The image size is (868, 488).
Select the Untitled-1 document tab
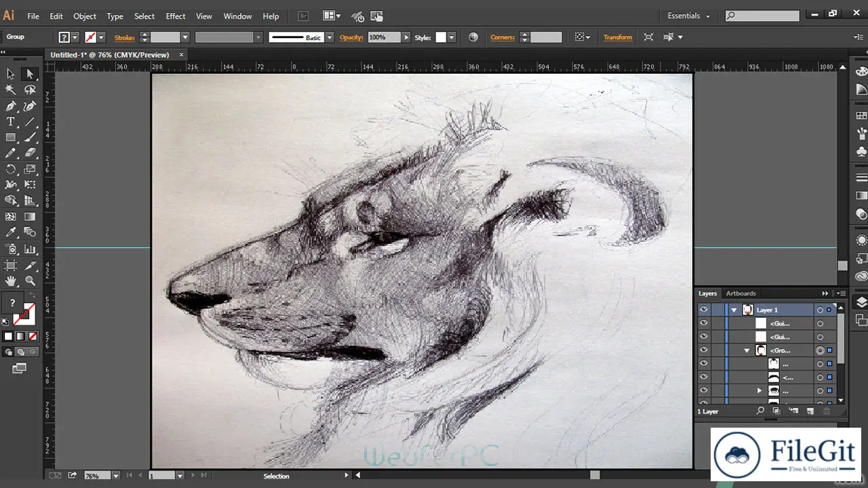pos(110,55)
